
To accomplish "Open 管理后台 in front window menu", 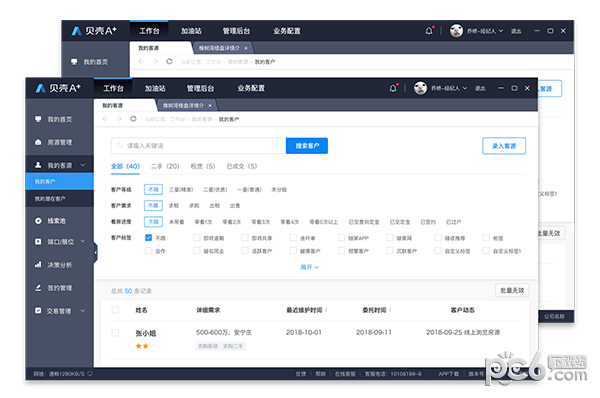I will (200, 88).
